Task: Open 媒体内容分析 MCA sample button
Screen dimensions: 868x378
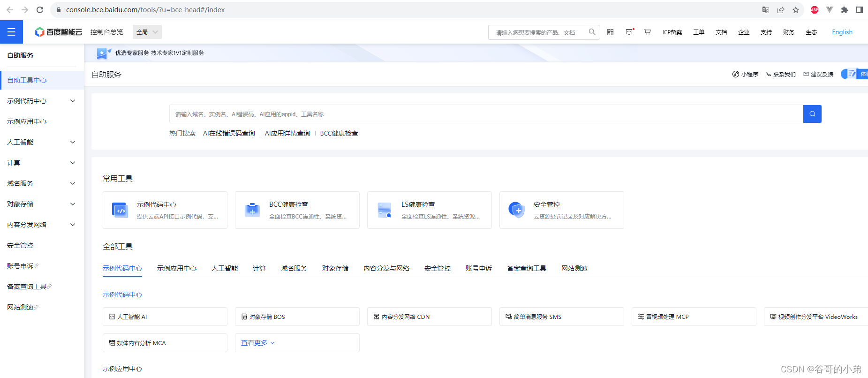Action: 165,343
